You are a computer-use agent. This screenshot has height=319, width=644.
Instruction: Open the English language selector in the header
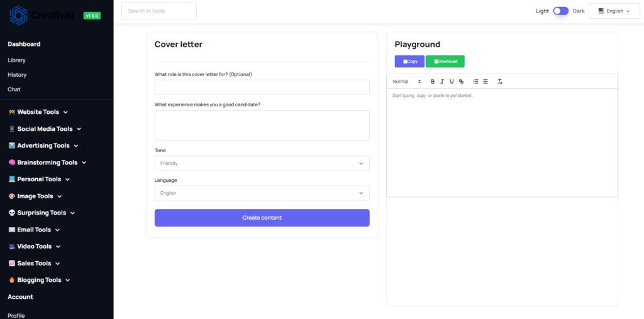click(614, 11)
